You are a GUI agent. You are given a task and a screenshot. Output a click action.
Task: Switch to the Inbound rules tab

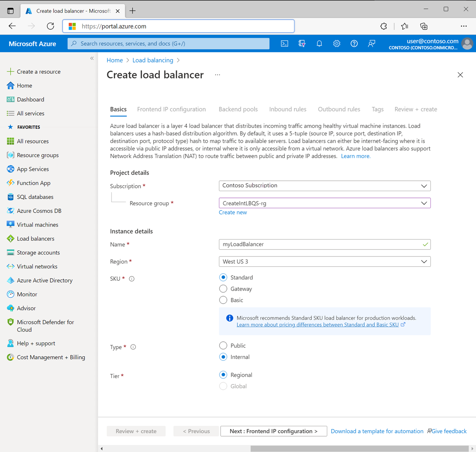[288, 109]
